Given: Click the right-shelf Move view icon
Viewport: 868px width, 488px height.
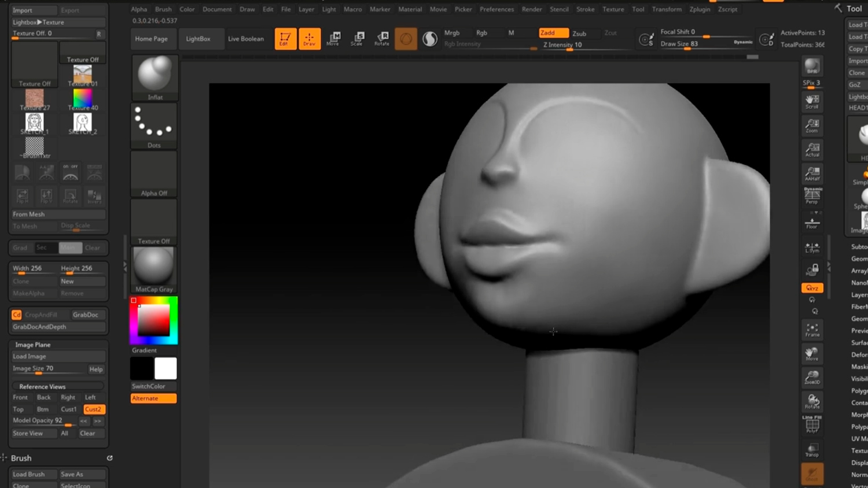Looking at the screenshot, I should coord(812,354).
